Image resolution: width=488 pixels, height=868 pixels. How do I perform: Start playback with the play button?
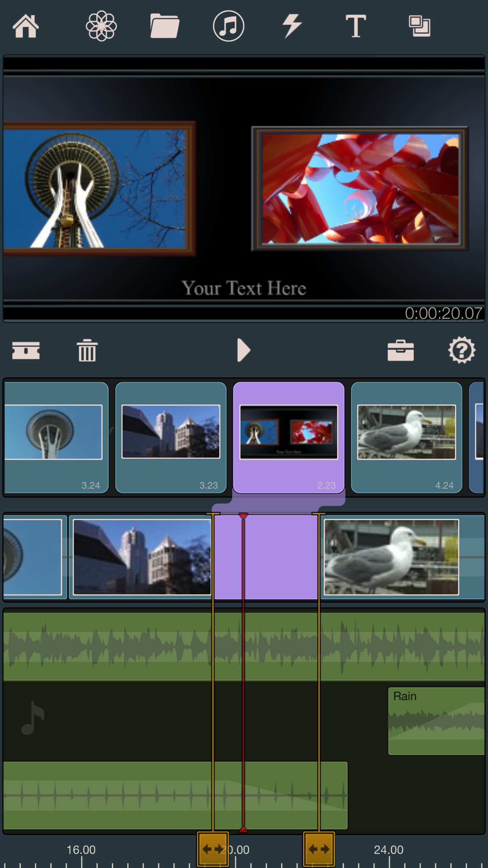[244, 350]
